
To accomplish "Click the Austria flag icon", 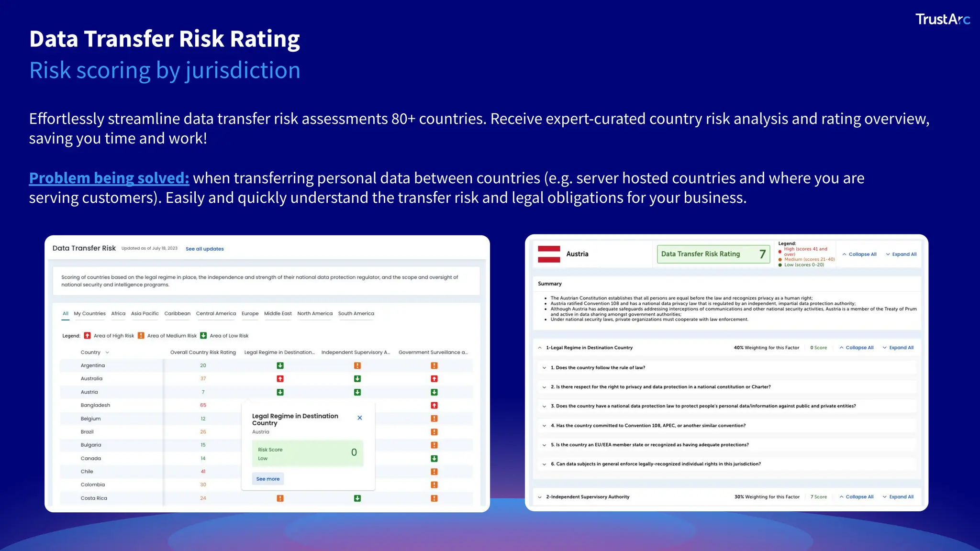I will pyautogui.click(x=549, y=254).
